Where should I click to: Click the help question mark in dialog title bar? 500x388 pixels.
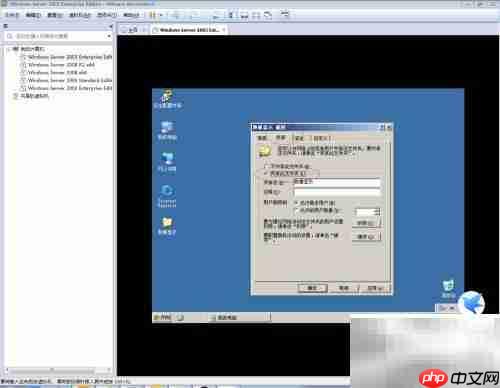[x=382, y=127]
